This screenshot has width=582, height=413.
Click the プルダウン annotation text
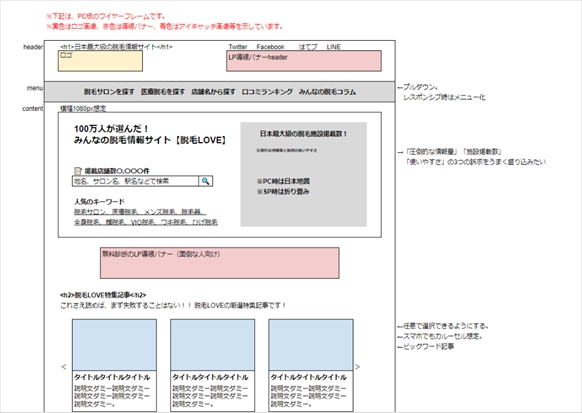(418, 87)
